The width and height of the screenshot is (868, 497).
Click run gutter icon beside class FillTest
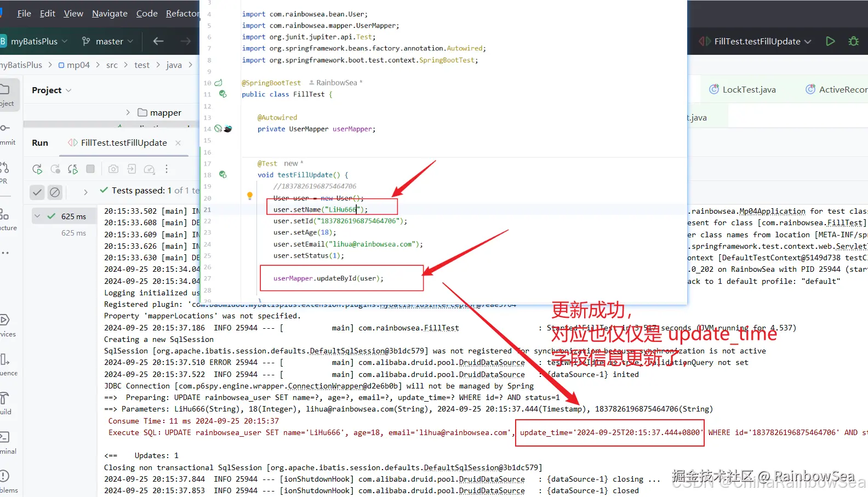tap(223, 94)
